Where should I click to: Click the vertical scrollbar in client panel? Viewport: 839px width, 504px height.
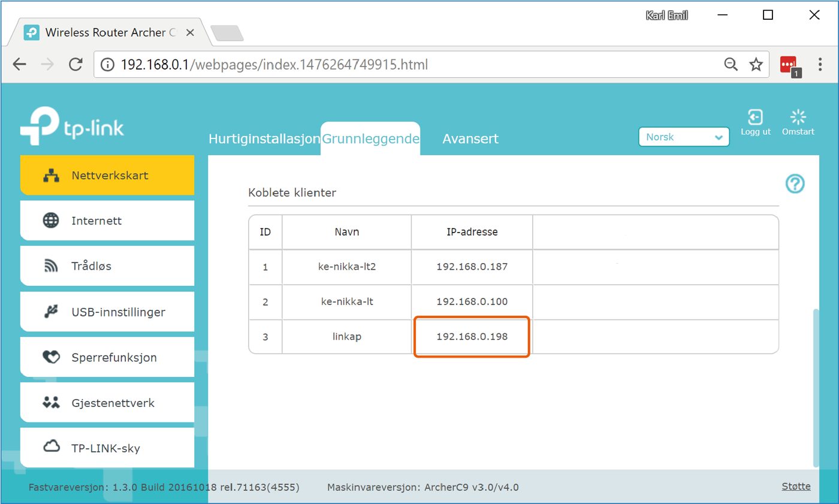click(x=815, y=387)
